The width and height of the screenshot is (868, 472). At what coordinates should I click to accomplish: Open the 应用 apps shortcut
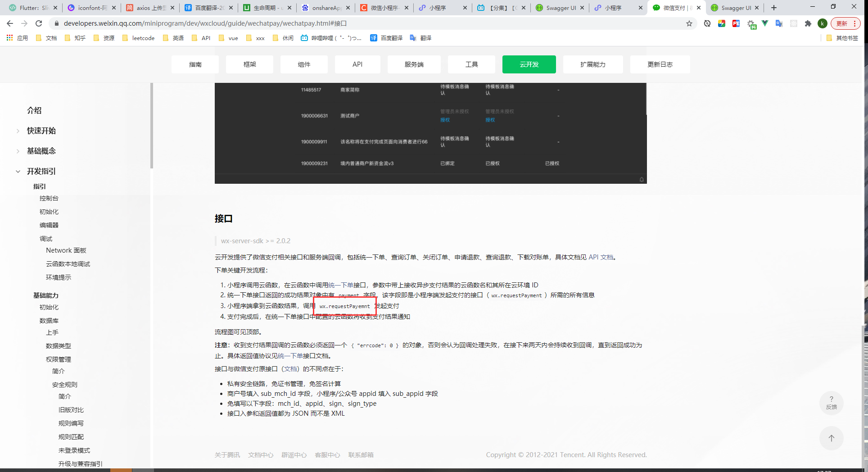(17, 38)
